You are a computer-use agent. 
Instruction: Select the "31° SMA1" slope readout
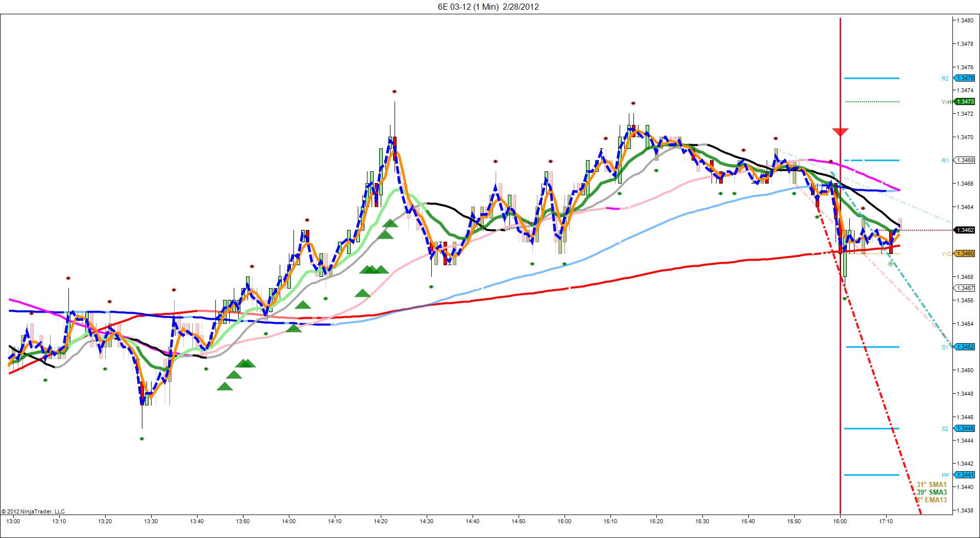point(932,484)
